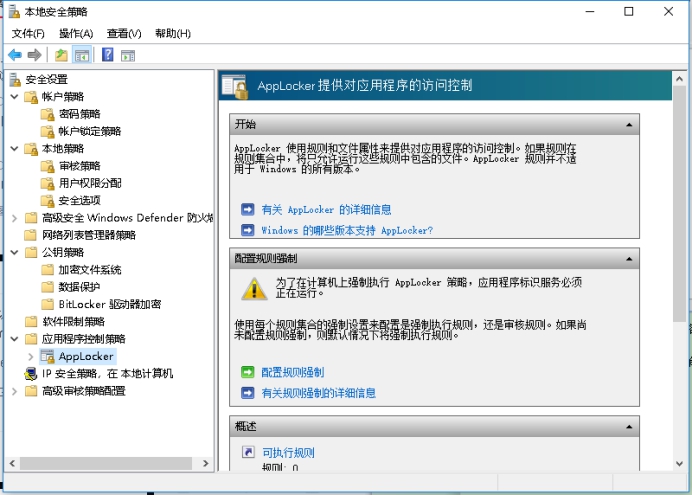692x495 pixels.
Task: Click the 软件限制策略 folder icon
Action: 30,322
